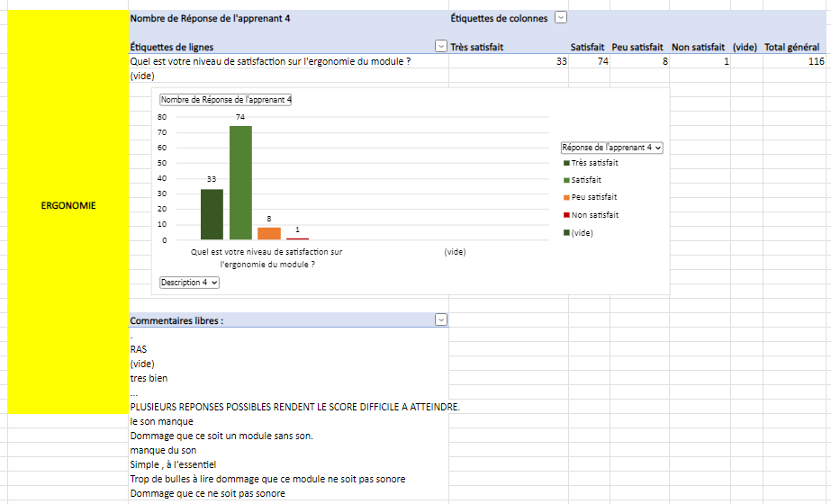Select the red Non satisfait legend entry
831x504 pixels.
tap(593, 215)
